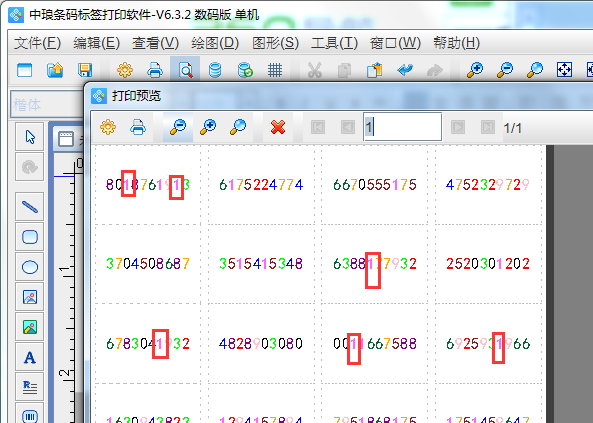Click the 1/1 page count text
Viewport: 593px width, 423px height.
tap(513, 128)
